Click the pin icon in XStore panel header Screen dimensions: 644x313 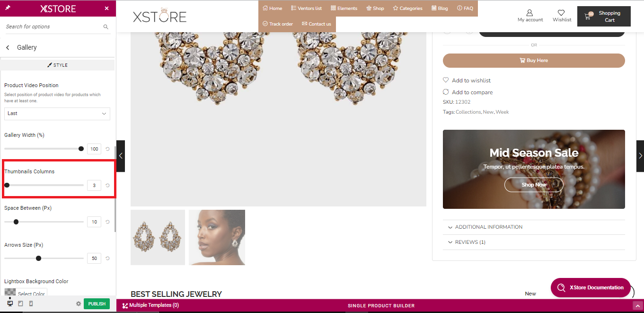click(x=8, y=8)
